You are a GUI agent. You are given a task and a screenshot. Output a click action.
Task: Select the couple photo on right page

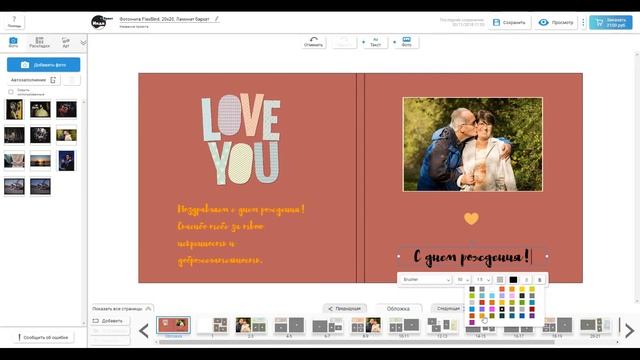point(473,144)
